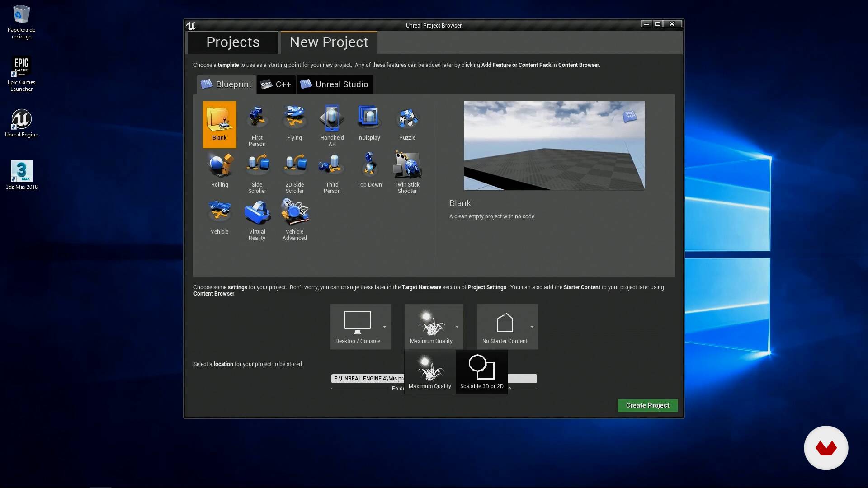The height and width of the screenshot is (488, 868).
Task: Choose the 2D Side Scroller template
Action: tap(294, 171)
